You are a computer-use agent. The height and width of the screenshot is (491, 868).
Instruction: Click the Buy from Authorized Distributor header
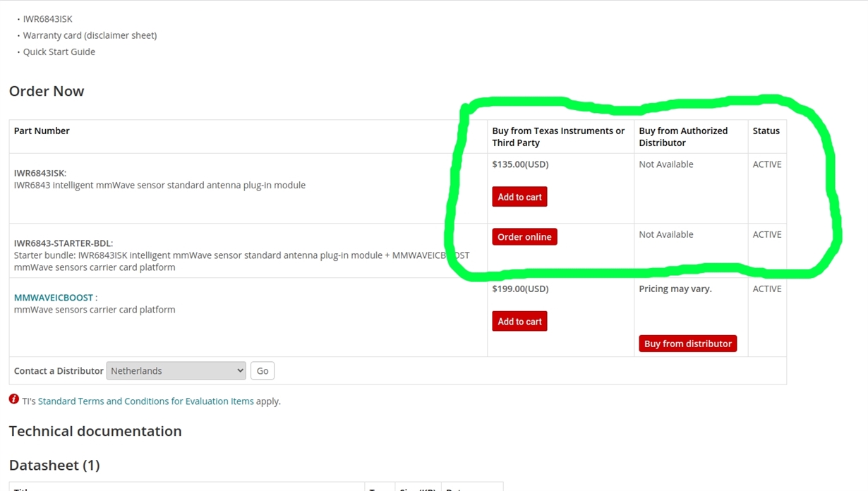[683, 137]
